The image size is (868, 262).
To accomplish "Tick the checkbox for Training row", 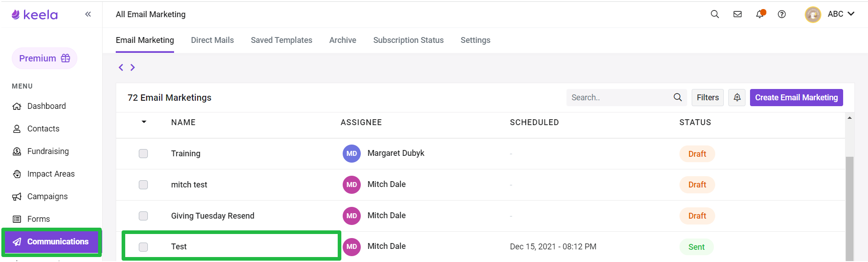I will [143, 154].
